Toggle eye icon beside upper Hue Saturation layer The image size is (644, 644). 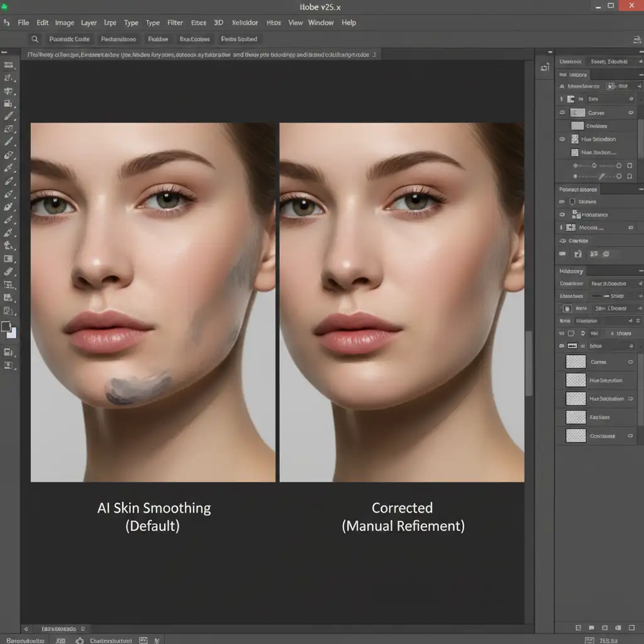tap(562, 140)
